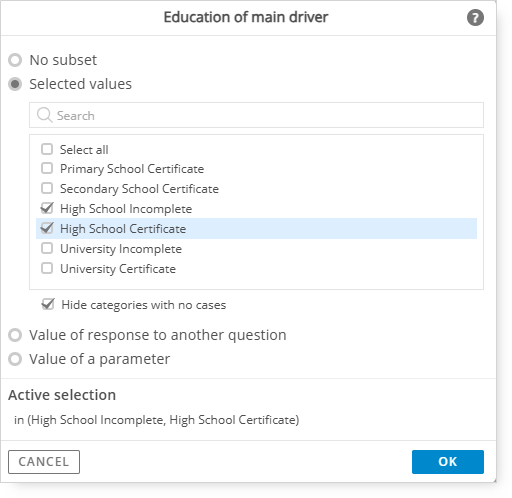
Task: Confirm with the OK button
Action: click(448, 462)
